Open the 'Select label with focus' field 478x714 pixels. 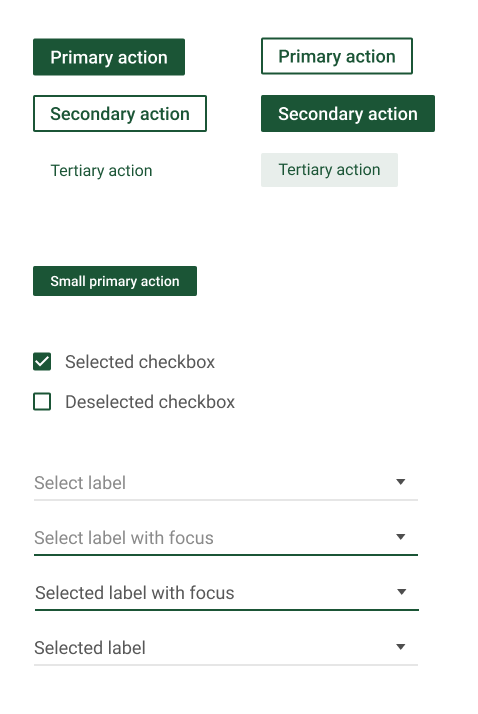pyautogui.click(x=226, y=539)
